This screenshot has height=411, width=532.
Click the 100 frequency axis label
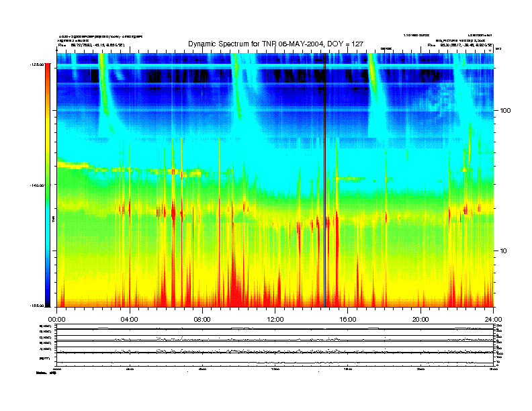pyautogui.click(x=505, y=111)
